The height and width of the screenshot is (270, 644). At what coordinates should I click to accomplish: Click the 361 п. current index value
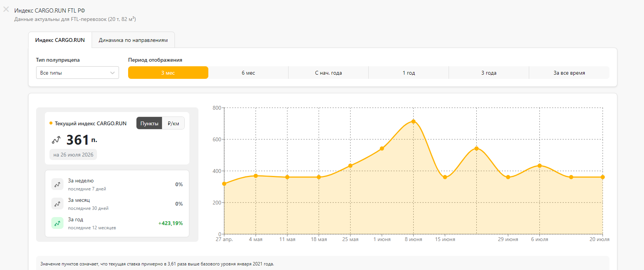coord(82,140)
